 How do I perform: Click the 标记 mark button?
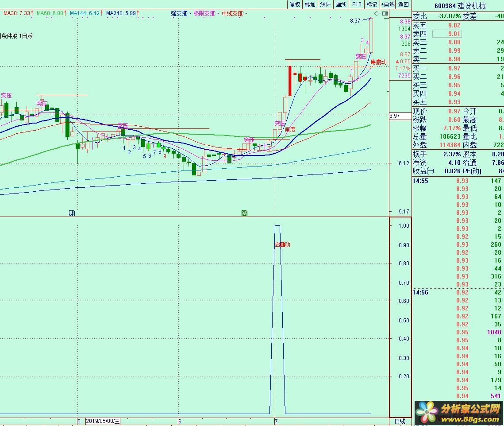coord(372,4)
